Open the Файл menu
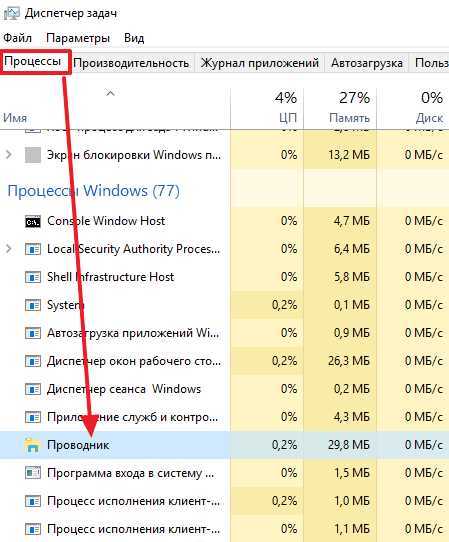 [17, 38]
